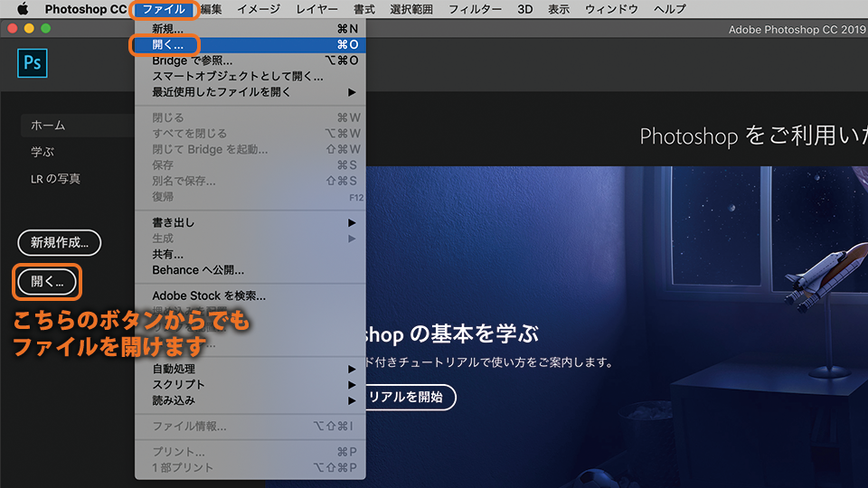Image resolution: width=868 pixels, height=488 pixels.
Task: Select Behance へ公開... menu entry
Action: [x=250, y=270]
